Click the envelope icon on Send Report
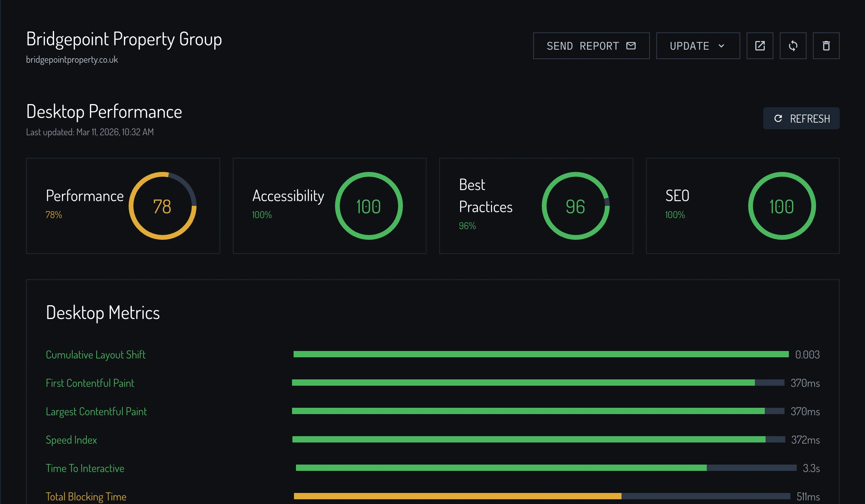Image resolution: width=865 pixels, height=504 pixels. 631,45
